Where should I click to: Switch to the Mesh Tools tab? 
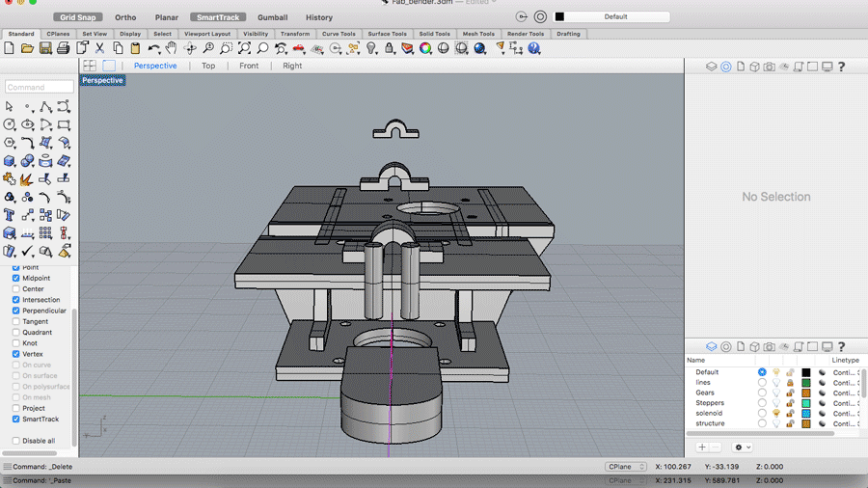tap(478, 34)
